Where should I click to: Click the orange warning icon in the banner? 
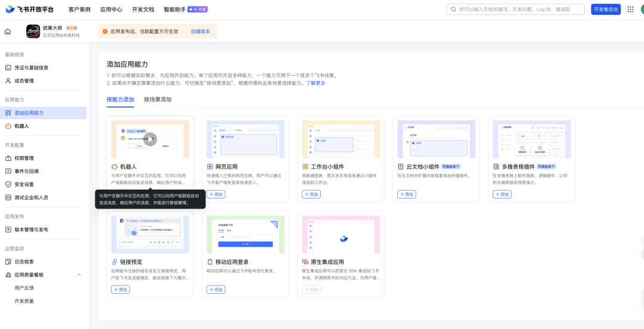point(105,31)
